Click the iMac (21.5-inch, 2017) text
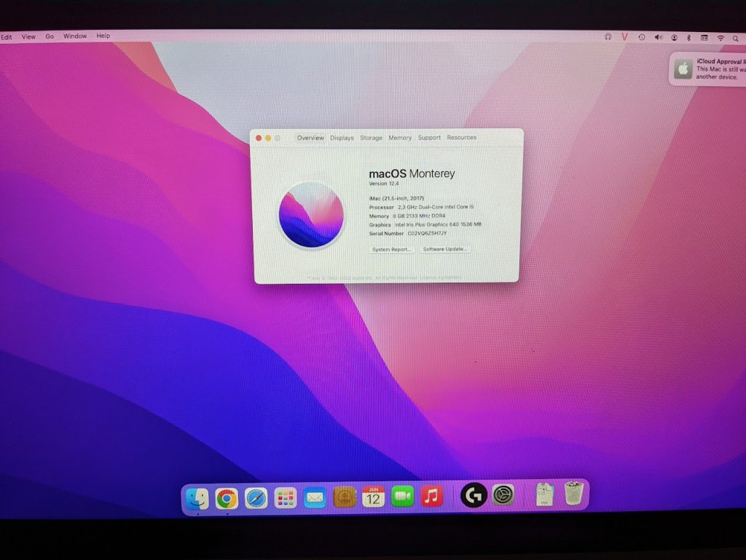 point(396,198)
